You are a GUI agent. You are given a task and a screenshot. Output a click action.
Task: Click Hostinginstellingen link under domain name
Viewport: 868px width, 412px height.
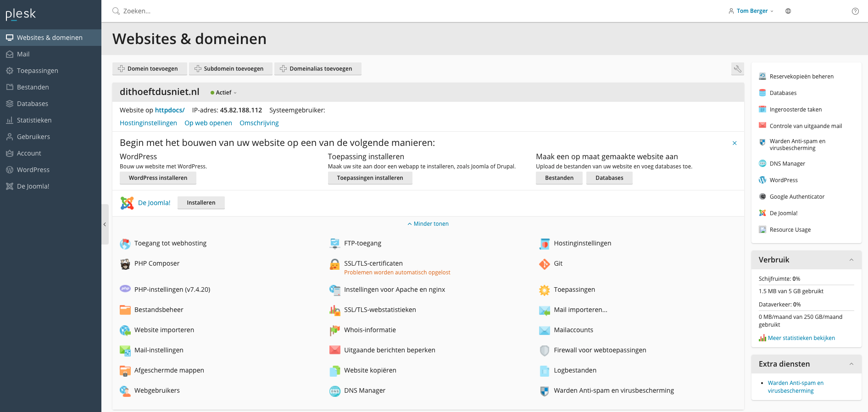(148, 123)
